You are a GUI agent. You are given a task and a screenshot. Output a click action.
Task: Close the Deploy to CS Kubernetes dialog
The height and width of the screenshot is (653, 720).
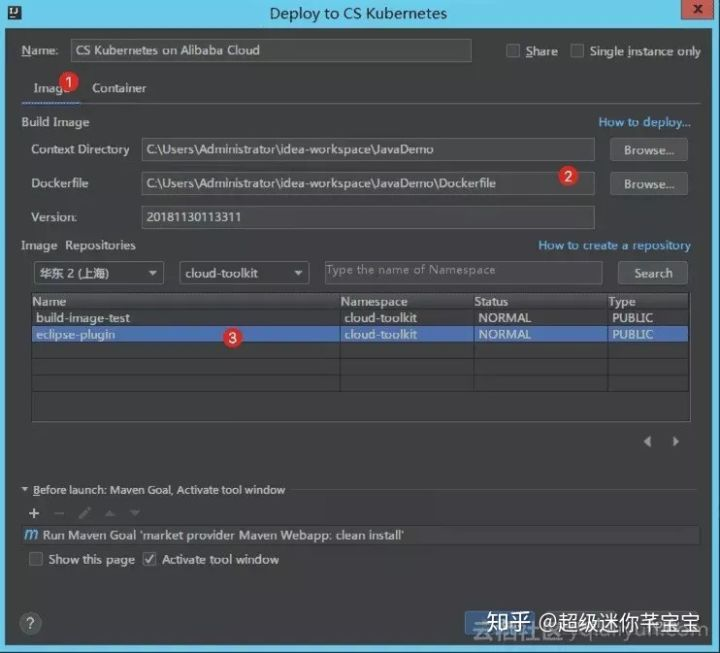(698, 9)
